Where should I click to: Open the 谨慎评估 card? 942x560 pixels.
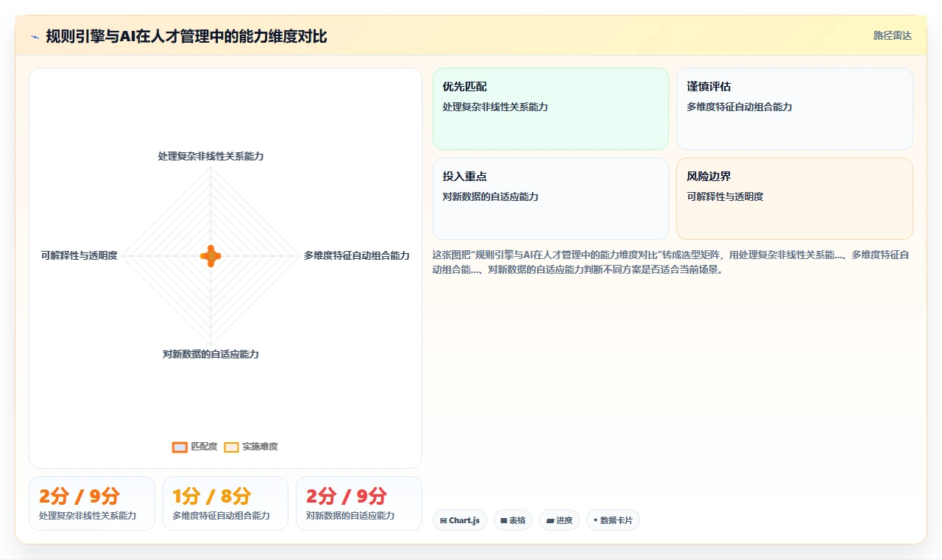click(x=795, y=109)
